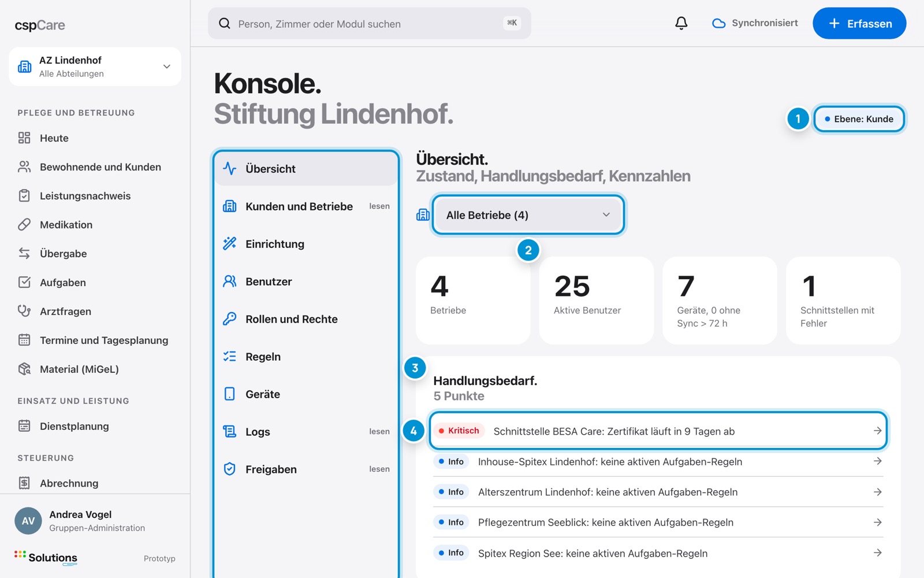Click the AV user avatar
This screenshot has height=578, width=924.
pos(28,521)
